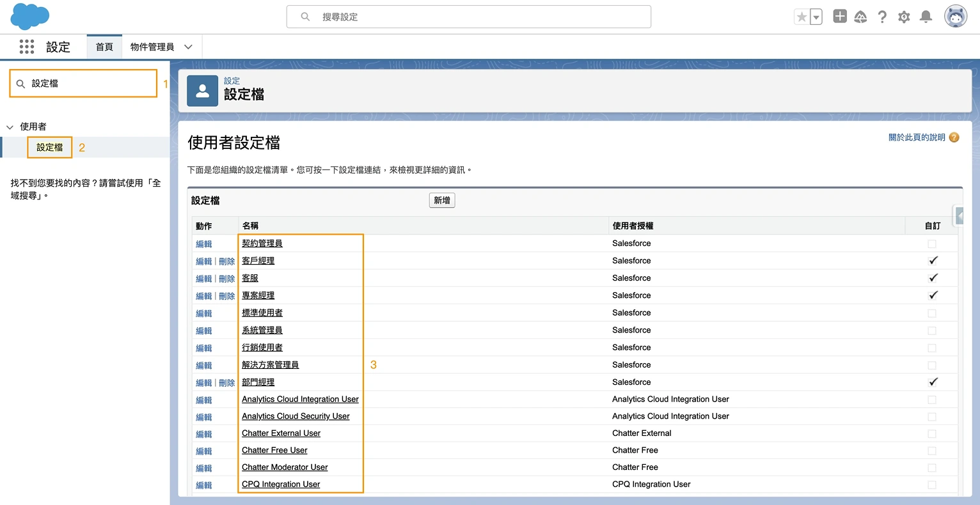Viewport: 980px width, 505px height.
Task: Mark this page with the favorite star
Action: coord(803,17)
